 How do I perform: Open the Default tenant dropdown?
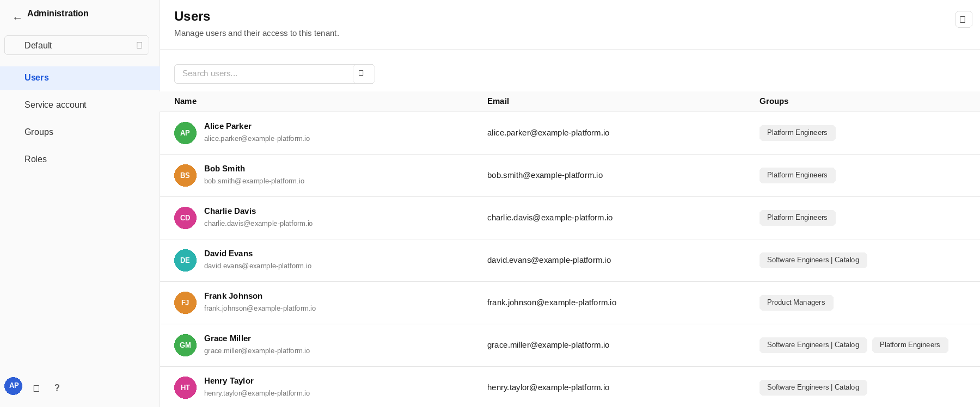coord(77,45)
